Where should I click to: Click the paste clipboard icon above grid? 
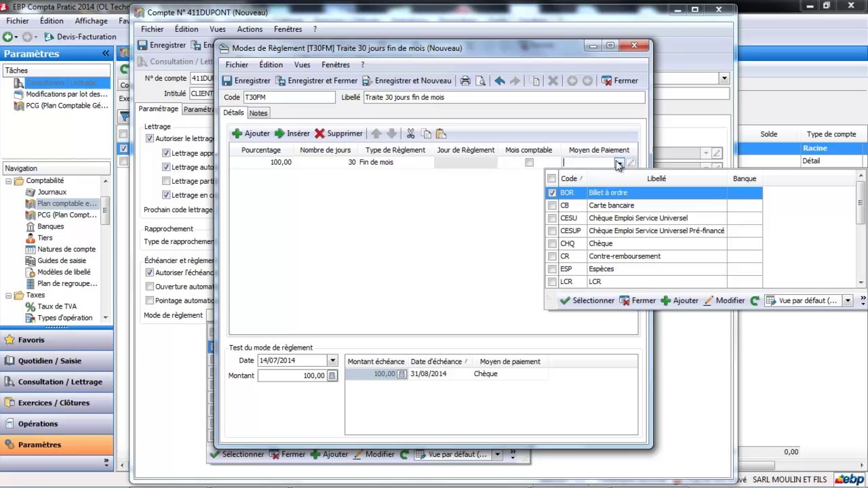coord(441,134)
